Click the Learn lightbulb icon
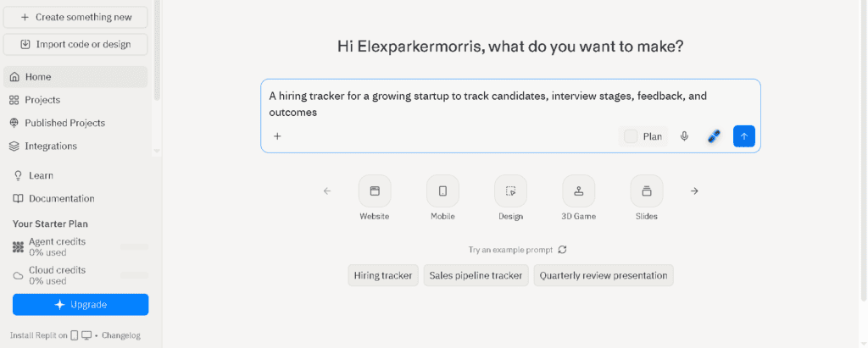The height and width of the screenshot is (348, 868). 19,175
